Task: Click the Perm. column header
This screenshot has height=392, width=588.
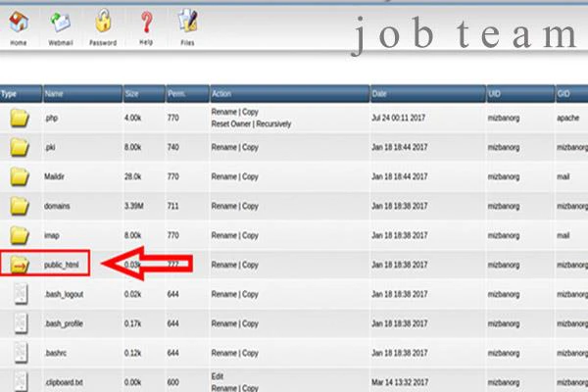Action: (177, 93)
